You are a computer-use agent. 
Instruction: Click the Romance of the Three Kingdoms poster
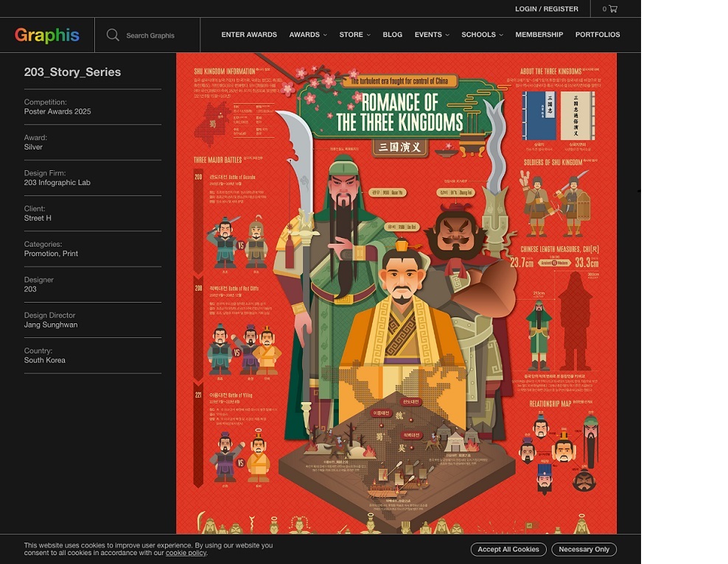396,293
